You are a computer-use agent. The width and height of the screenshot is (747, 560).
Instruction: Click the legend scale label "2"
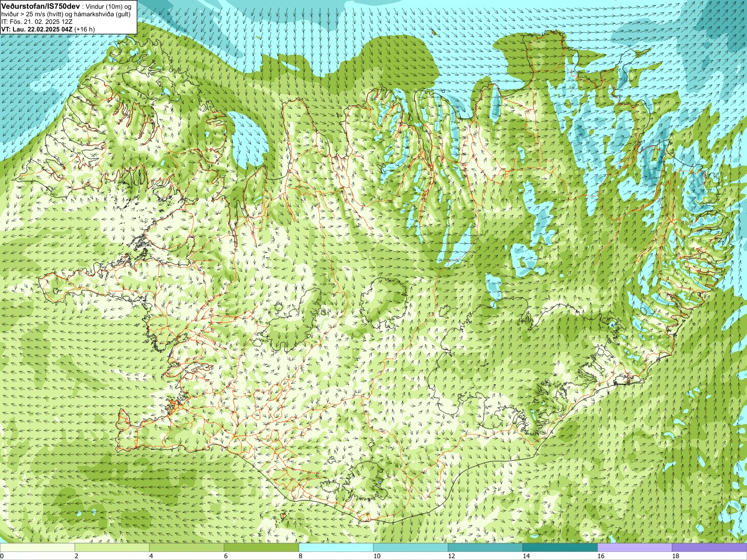pyautogui.click(x=76, y=556)
